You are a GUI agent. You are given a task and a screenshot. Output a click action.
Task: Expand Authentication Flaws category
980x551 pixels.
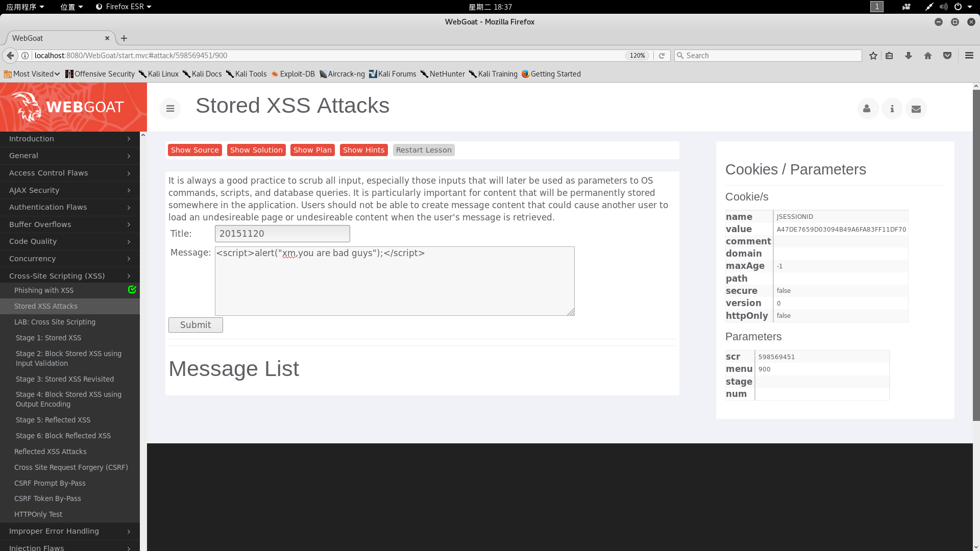pos(70,207)
